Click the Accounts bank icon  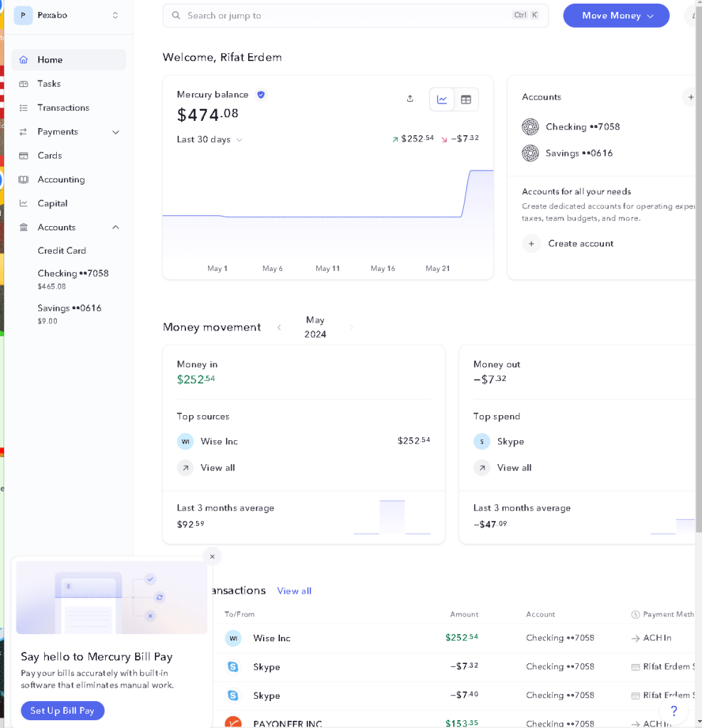(x=23, y=227)
